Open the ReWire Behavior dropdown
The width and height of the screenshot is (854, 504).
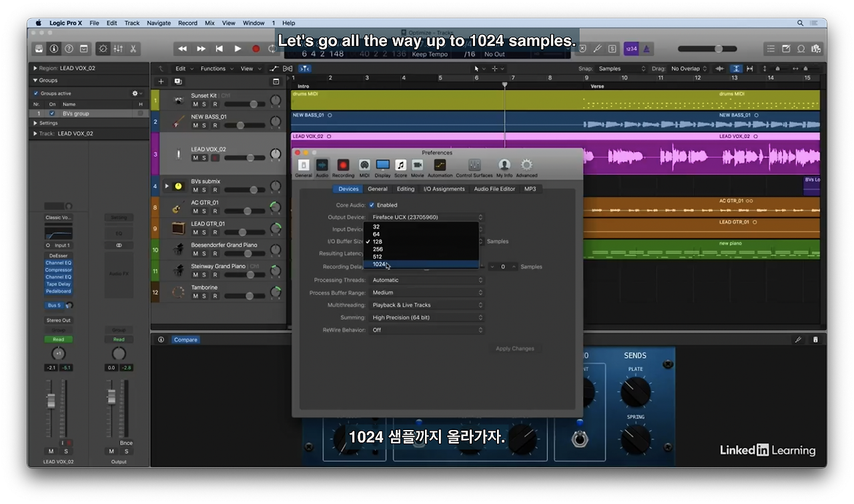[x=426, y=330]
